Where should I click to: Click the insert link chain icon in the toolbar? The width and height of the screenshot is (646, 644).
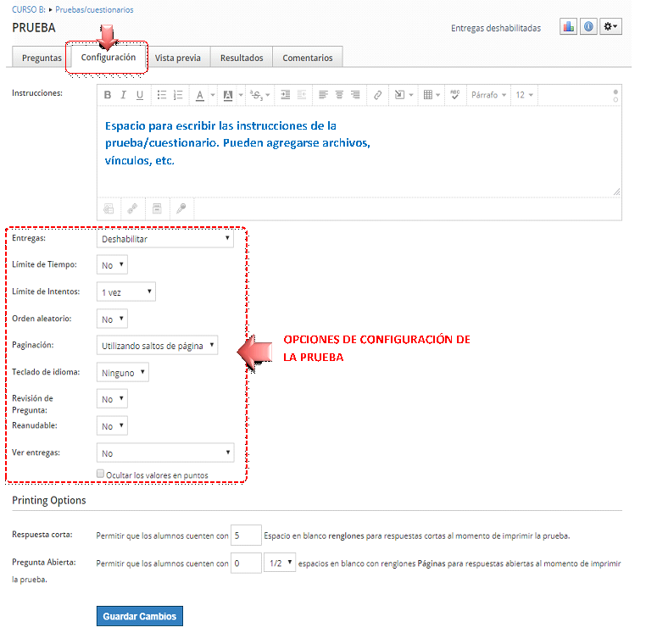(x=378, y=95)
